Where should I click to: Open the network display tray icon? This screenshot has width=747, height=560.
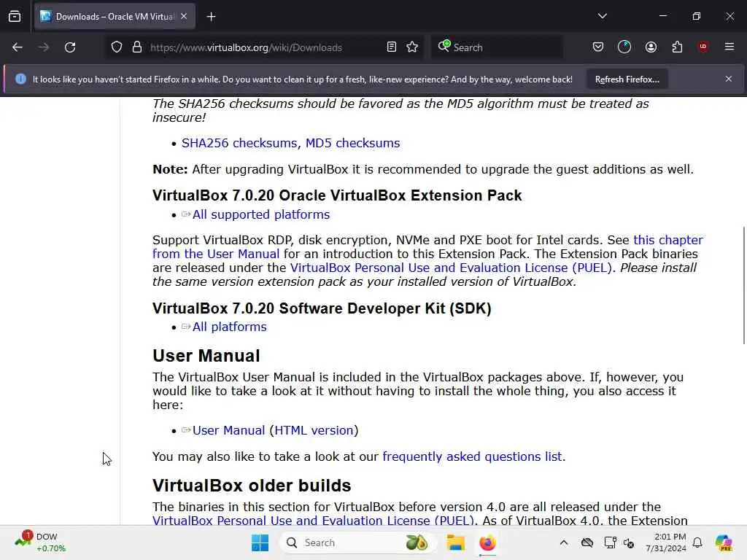pos(609,542)
